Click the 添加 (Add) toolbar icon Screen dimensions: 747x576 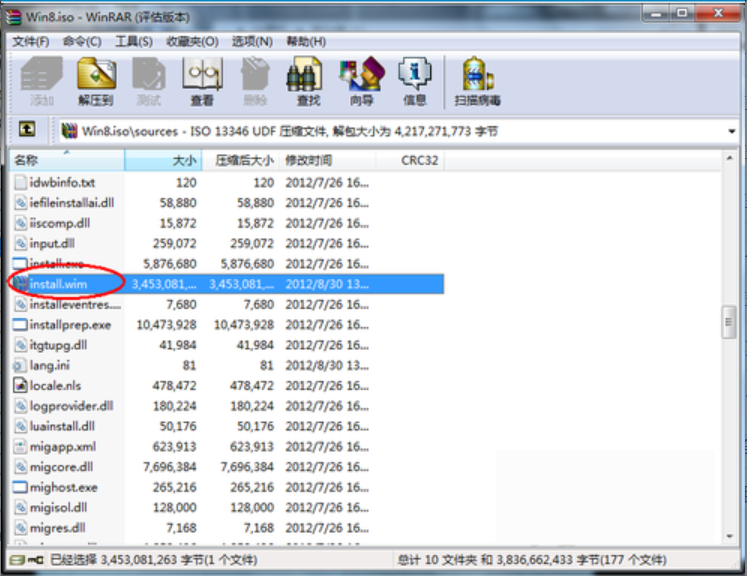pos(41,80)
